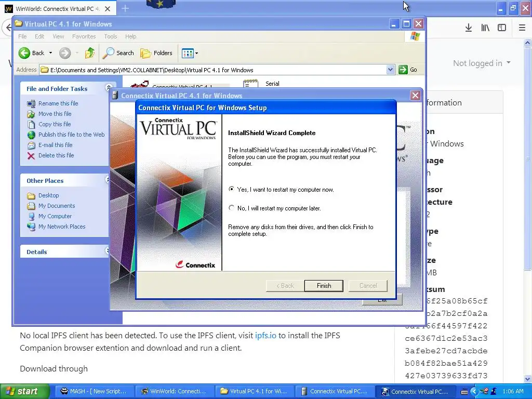Click browser scrollbar down arrow
Image resolution: width=532 pixels, height=399 pixels.
coord(528,379)
